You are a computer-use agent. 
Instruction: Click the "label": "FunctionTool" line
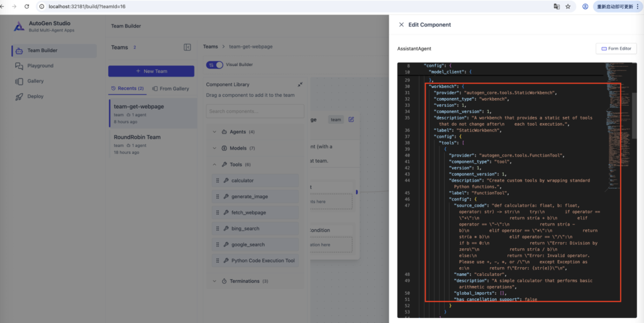click(479, 192)
